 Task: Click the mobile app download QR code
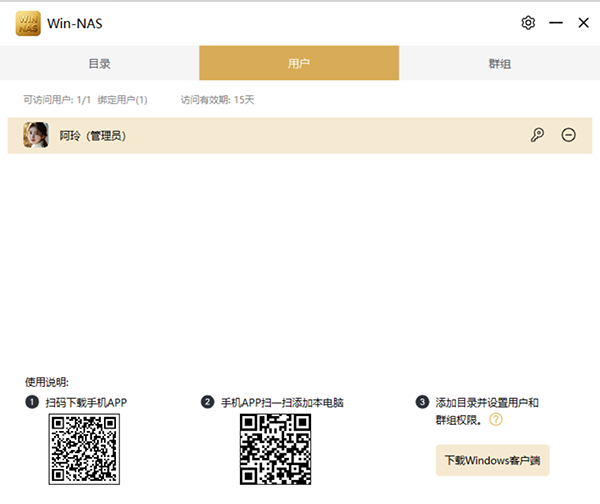pyautogui.click(x=84, y=449)
